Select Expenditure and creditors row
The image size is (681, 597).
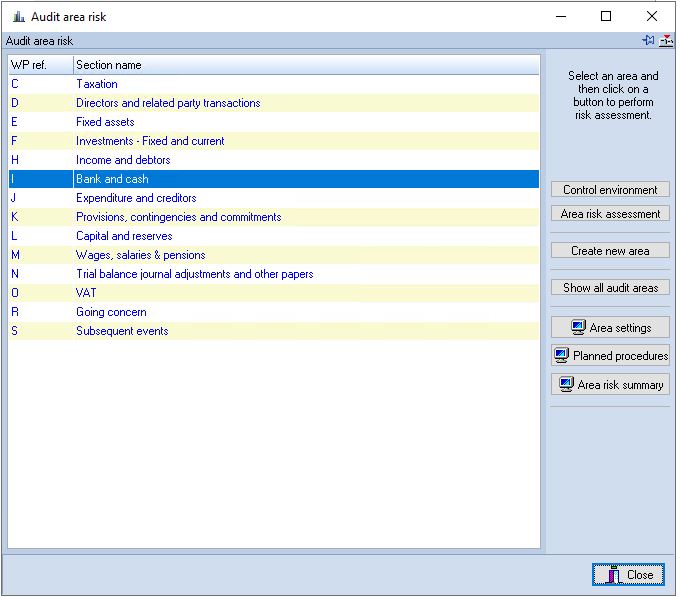[x=274, y=198]
